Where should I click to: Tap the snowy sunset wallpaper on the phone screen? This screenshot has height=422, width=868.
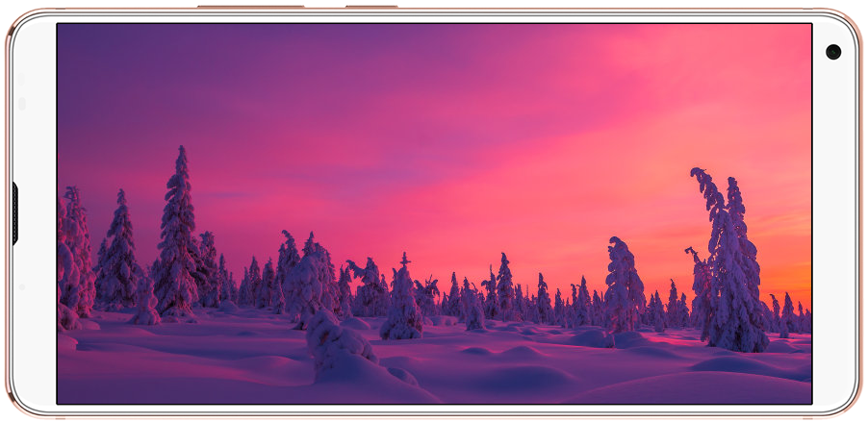pyautogui.click(x=435, y=213)
